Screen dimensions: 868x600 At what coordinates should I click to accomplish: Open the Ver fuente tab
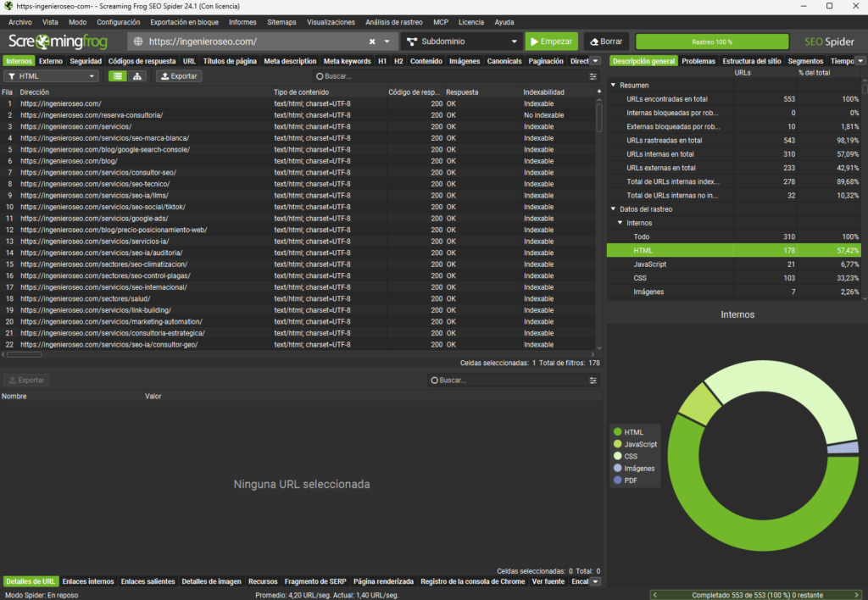548,581
